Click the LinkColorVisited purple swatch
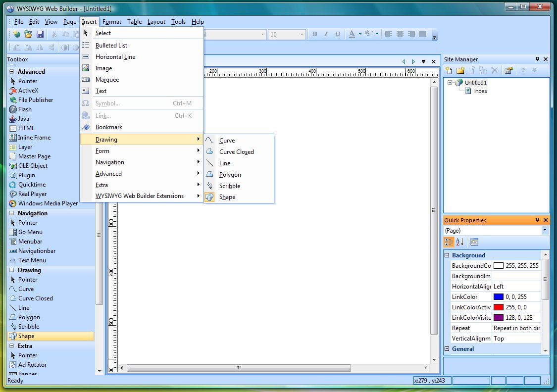 click(499, 317)
